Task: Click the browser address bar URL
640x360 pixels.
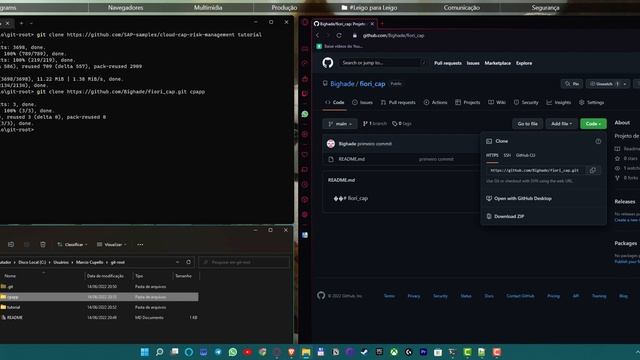Action: tap(393, 36)
